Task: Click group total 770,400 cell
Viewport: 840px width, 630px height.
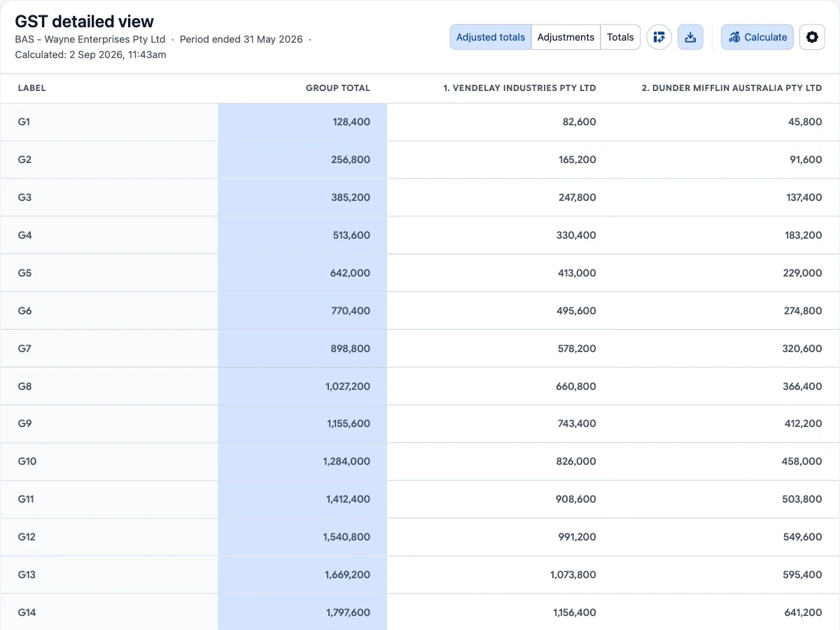Action: point(351,311)
